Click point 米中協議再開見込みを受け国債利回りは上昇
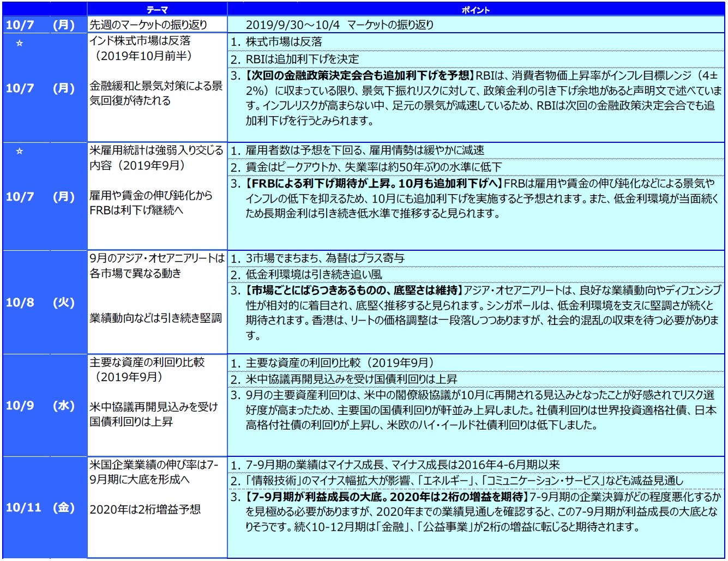728x561 pixels. click(351, 379)
